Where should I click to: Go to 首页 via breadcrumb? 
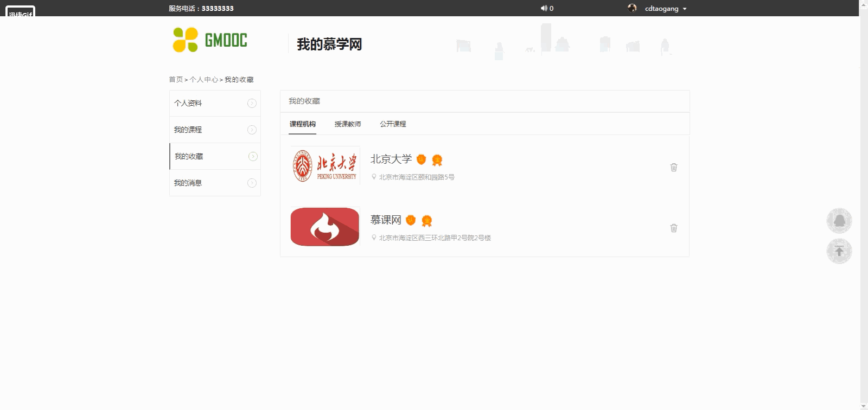pyautogui.click(x=176, y=79)
